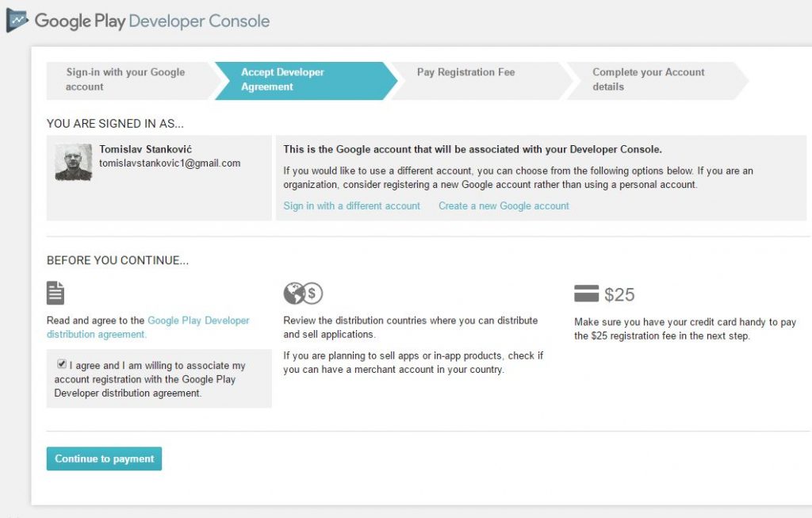The height and width of the screenshot is (518, 812).
Task: Click the Google Play Developer Console logo icon
Action: 17,21
